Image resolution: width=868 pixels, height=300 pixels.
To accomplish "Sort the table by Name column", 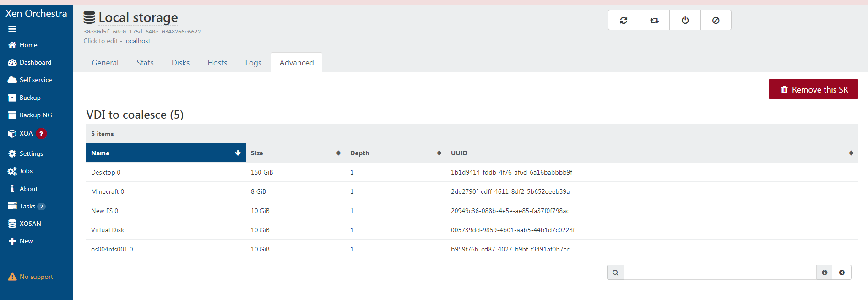I will [166, 153].
